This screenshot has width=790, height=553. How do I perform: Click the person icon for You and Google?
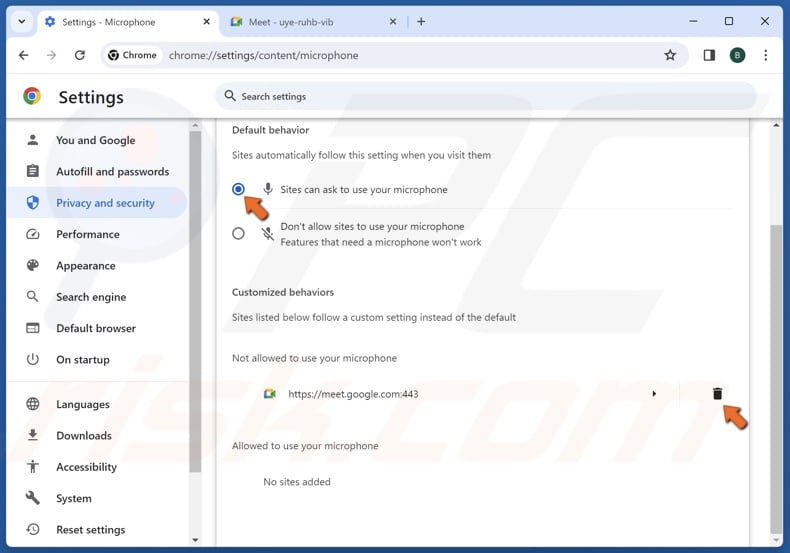pyautogui.click(x=33, y=140)
